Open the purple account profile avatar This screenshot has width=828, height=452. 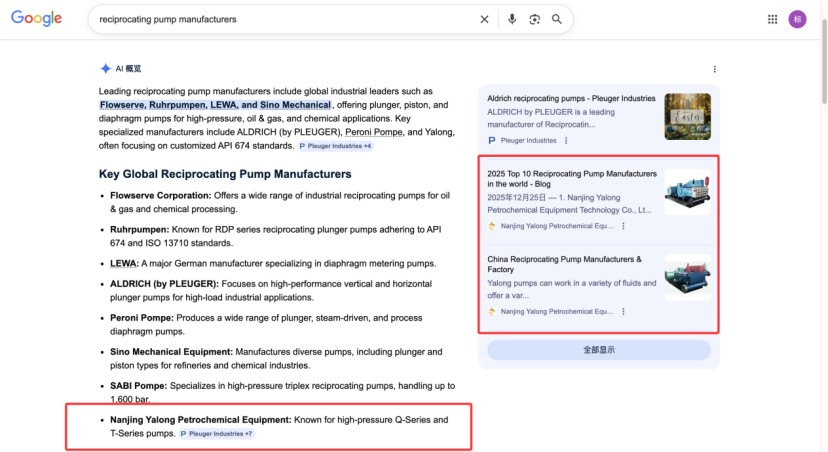pyautogui.click(x=797, y=19)
